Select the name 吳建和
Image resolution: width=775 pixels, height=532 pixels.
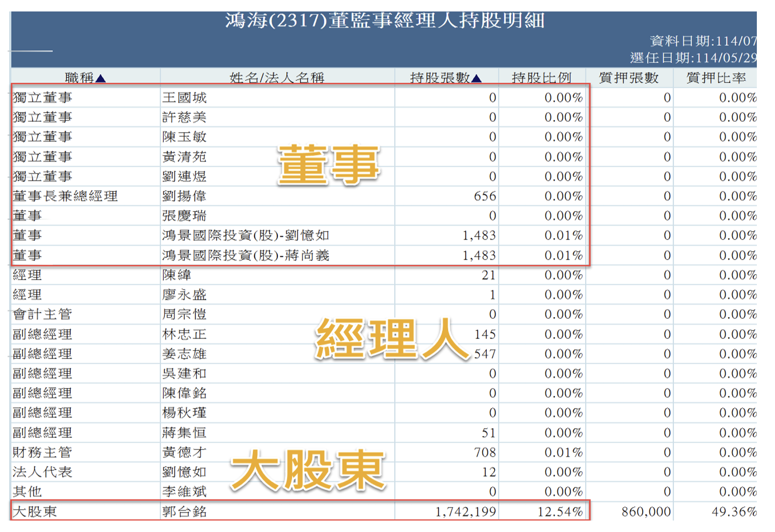pyautogui.click(x=184, y=373)
